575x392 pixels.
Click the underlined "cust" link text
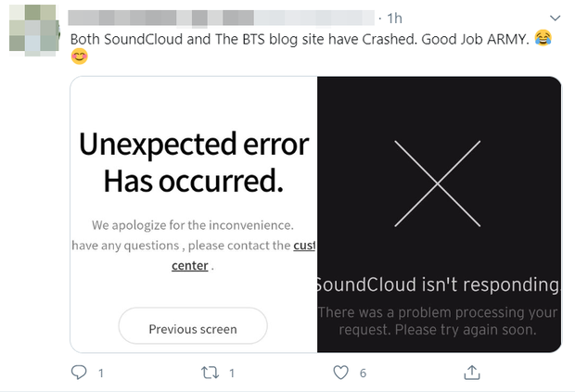[304, 246]
